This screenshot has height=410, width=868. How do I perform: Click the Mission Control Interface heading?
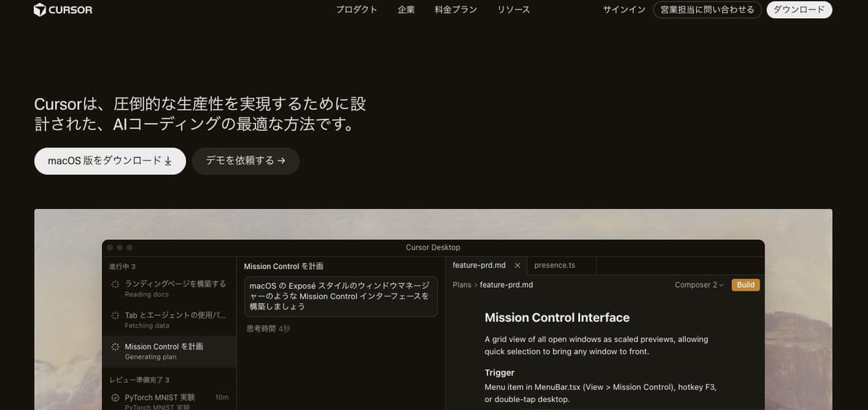tap(557, 317)
